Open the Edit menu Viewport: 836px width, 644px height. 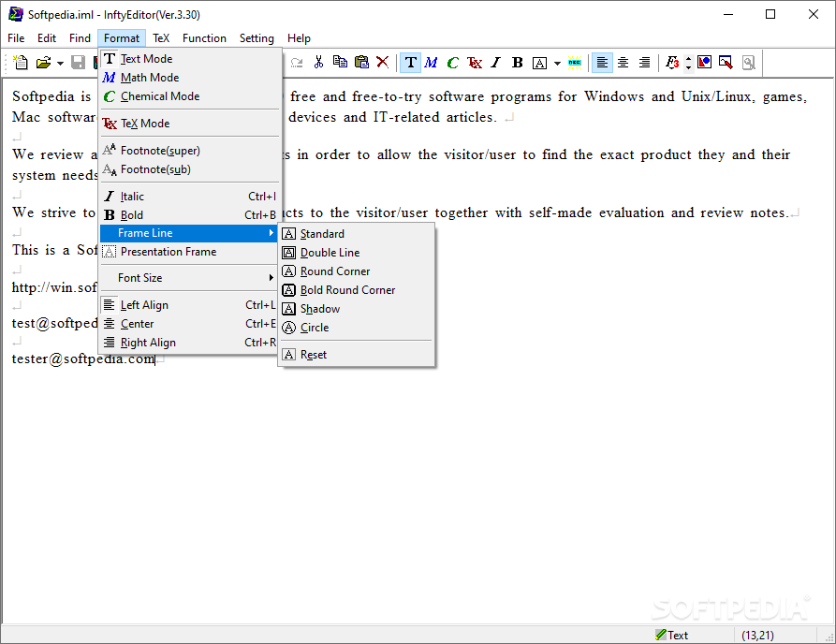pyautogui.click(x=47, y=37)
